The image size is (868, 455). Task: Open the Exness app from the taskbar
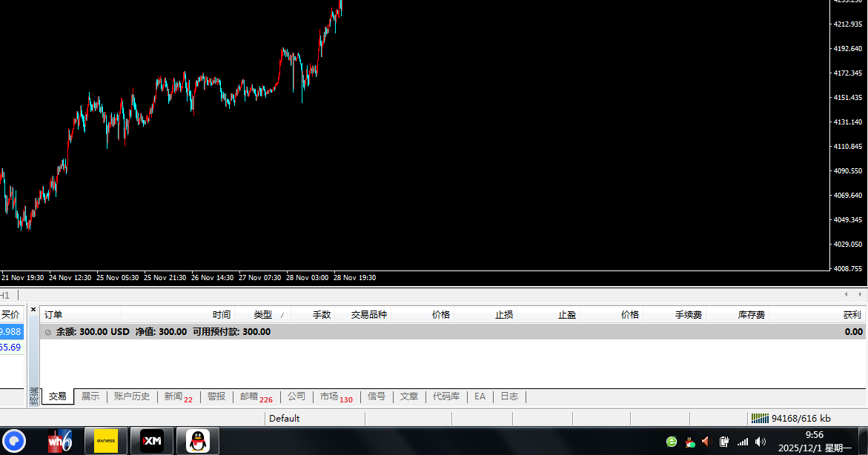[x=106, y=441]
